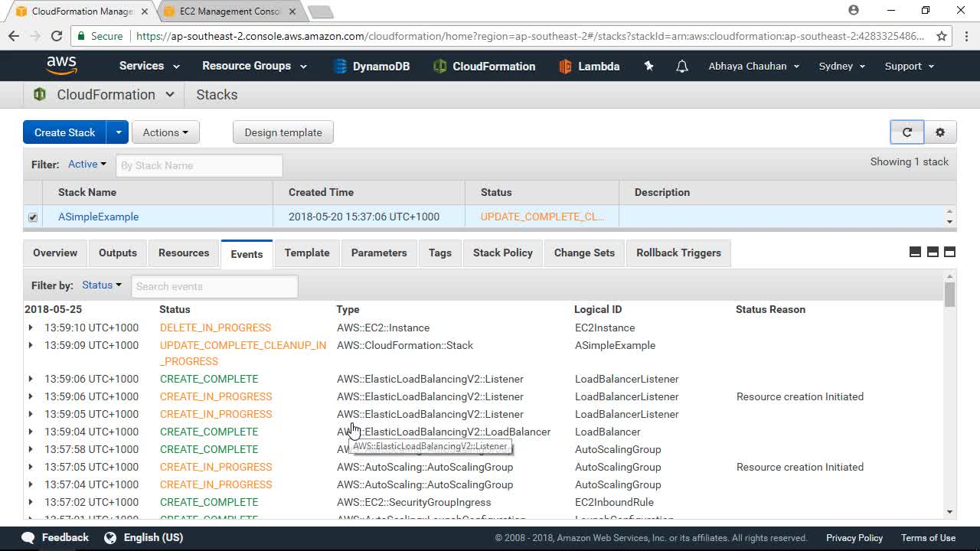Open the Terms of Use link

[928, 538]
